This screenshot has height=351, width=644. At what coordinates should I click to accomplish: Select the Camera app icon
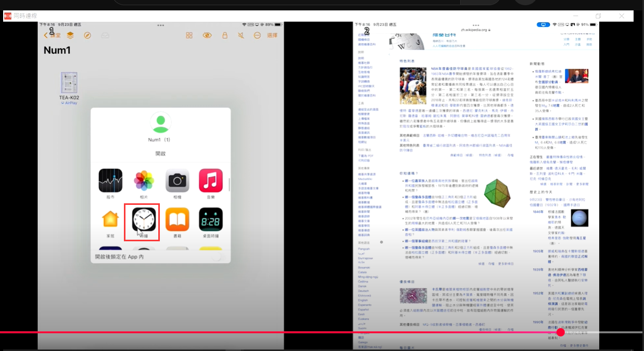click(177, 180)
